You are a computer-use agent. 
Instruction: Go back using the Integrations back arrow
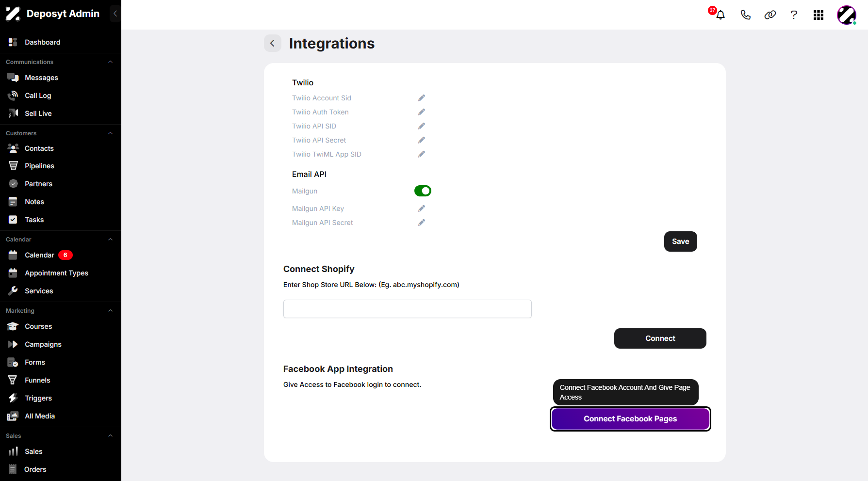pyautogui.click(x=273, y=43)
